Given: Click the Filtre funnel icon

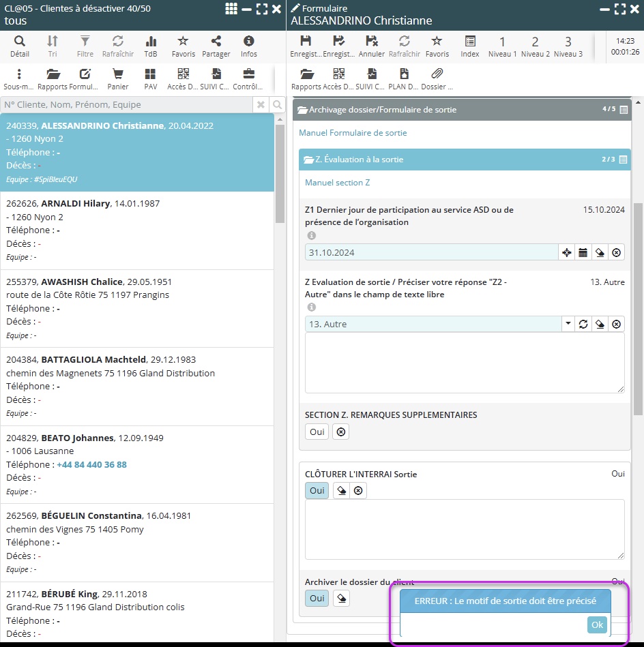Looking at the screenshot, I should [x=85, y=45].
